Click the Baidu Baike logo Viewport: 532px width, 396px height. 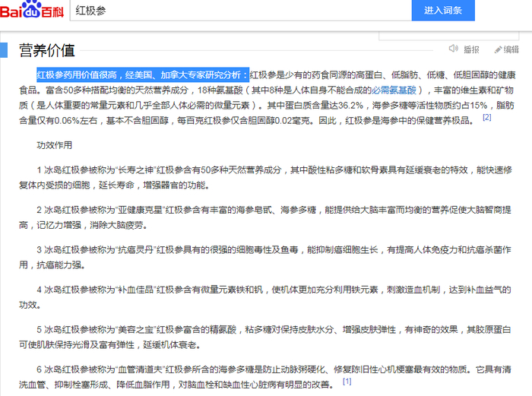click(32, 10)
